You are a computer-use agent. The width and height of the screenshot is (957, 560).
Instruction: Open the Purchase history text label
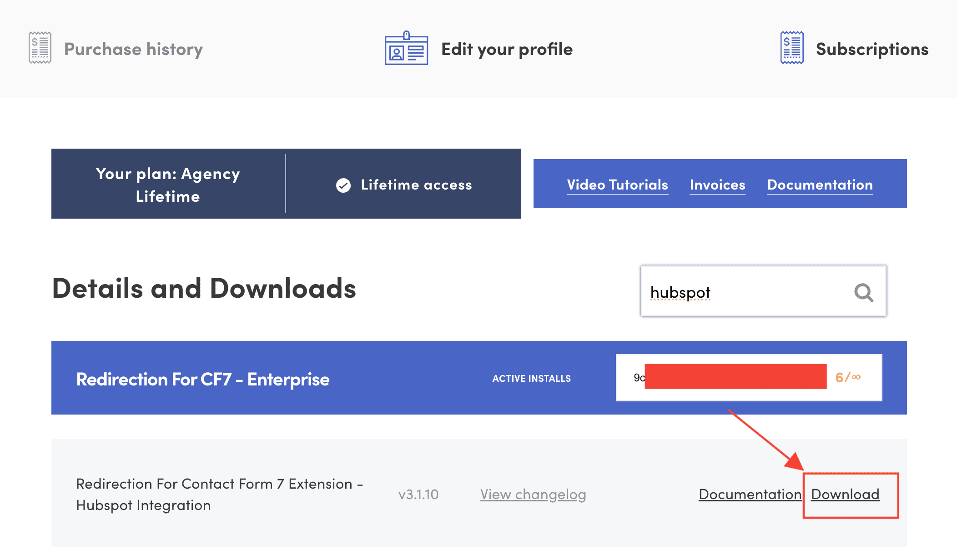133,49
